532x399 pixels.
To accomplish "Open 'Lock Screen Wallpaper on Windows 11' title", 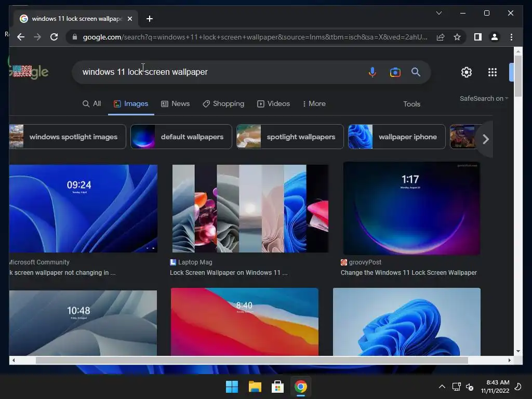I will 229,272.
